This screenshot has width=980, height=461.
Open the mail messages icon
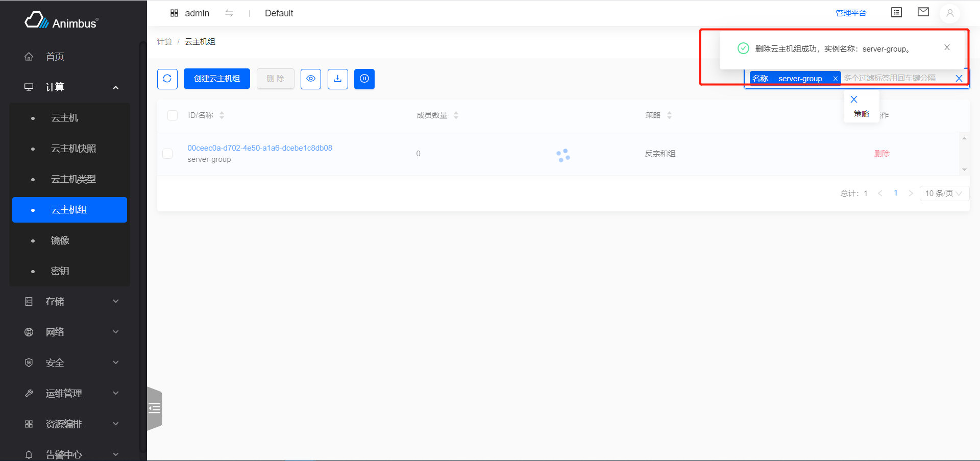pos(923,12)
